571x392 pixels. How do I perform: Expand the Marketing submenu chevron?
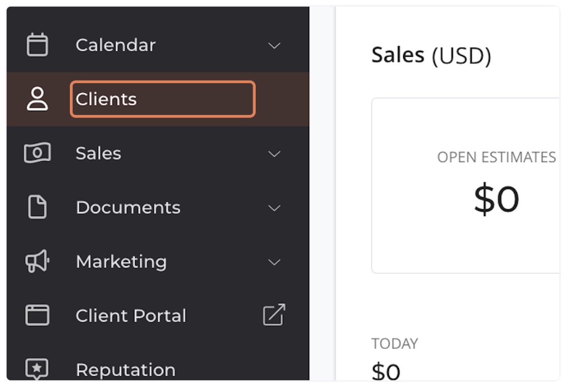click(x=274, y=262)
